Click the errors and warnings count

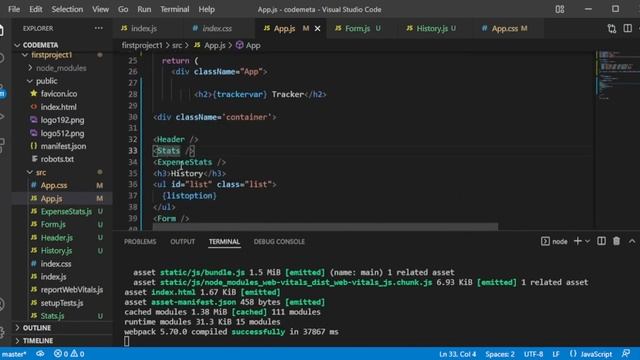tap(69, 354)
